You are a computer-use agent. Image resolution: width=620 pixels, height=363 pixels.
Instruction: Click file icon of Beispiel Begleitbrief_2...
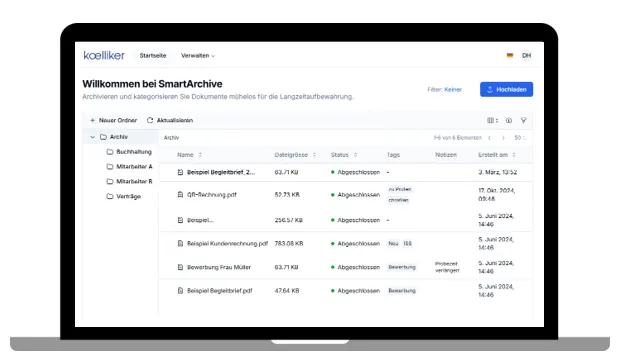(180, 172)
